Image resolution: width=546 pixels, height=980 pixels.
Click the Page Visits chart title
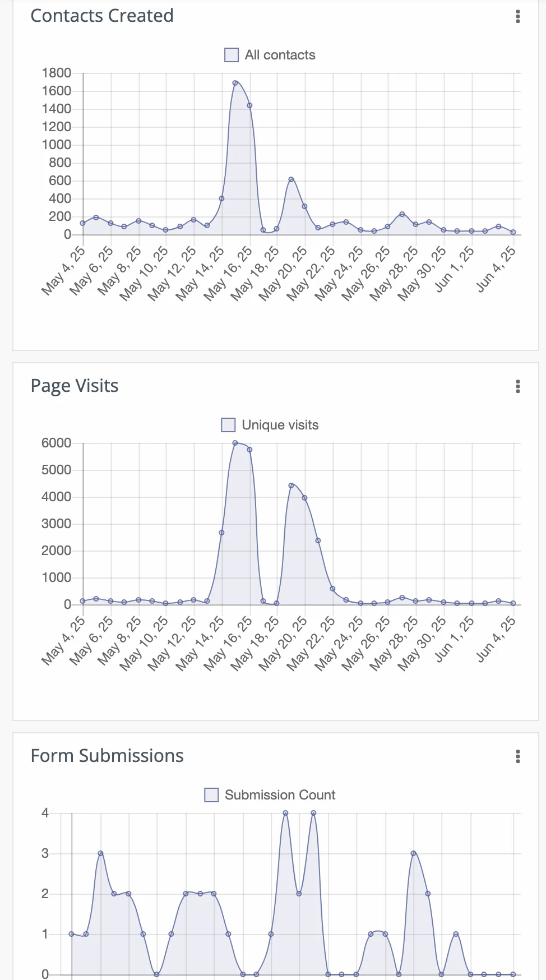click(75, 386)
